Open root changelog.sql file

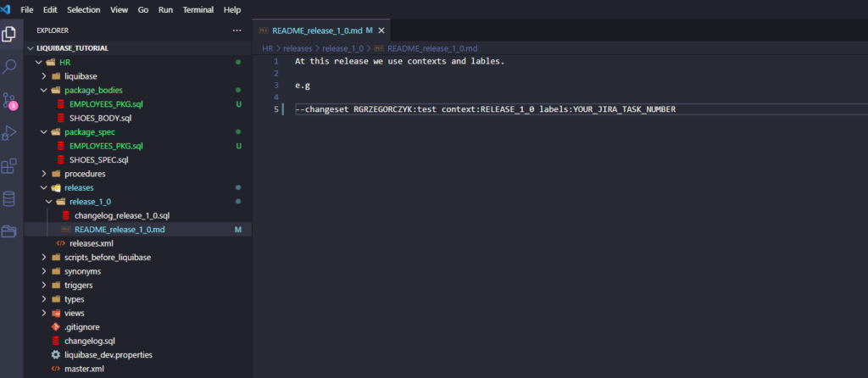click(137, 341)
